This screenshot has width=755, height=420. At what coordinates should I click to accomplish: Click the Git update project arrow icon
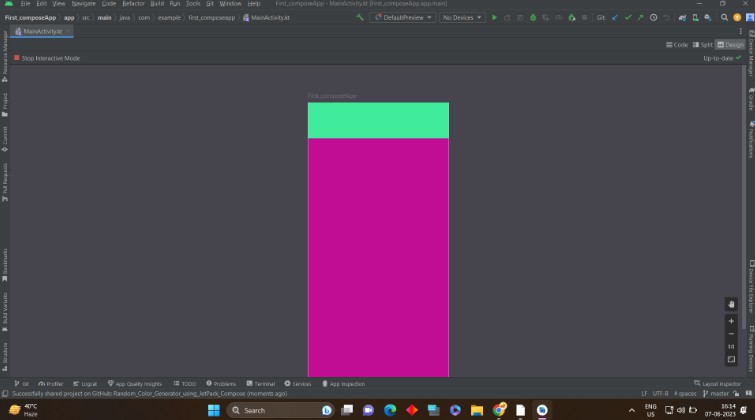coord(615,17)
